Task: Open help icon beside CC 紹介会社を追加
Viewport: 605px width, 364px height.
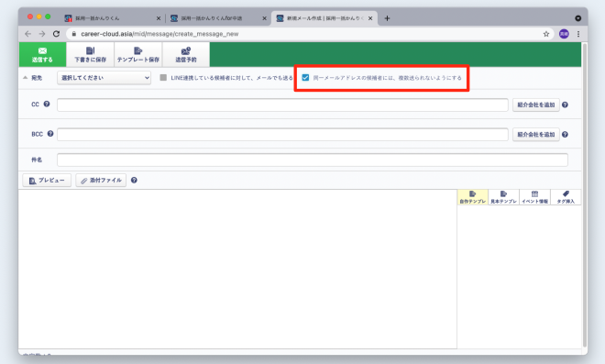Action: (x=565, y=105)
